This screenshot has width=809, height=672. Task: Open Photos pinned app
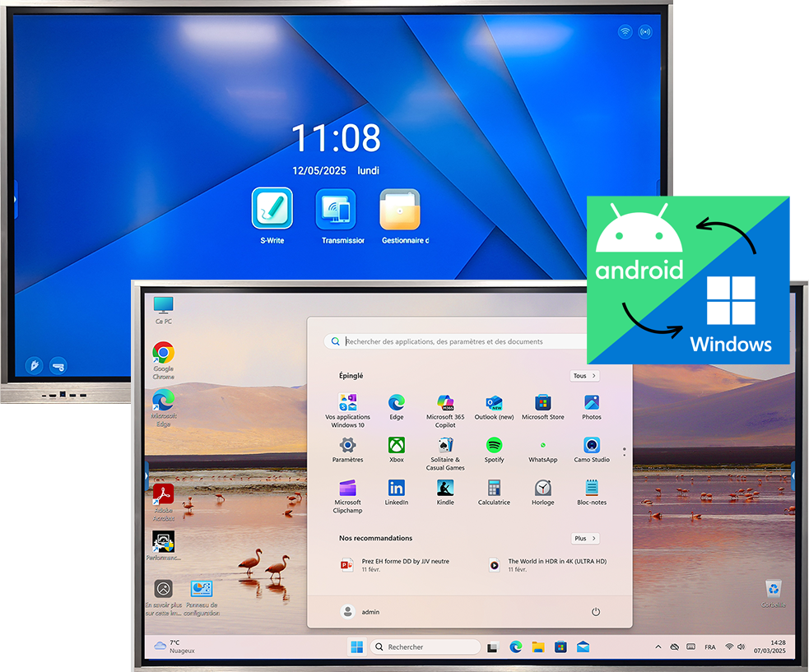pos(591,407)
